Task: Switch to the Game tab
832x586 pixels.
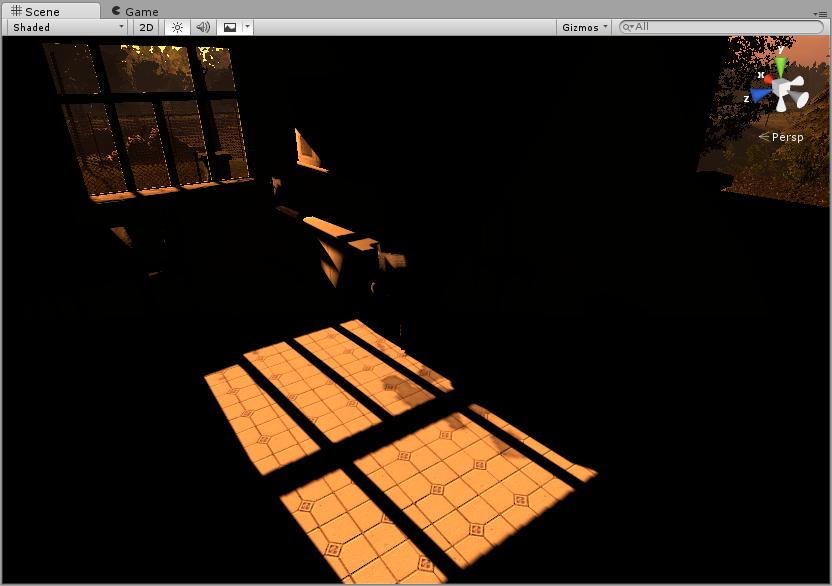Action: click(x=135, y=11)
